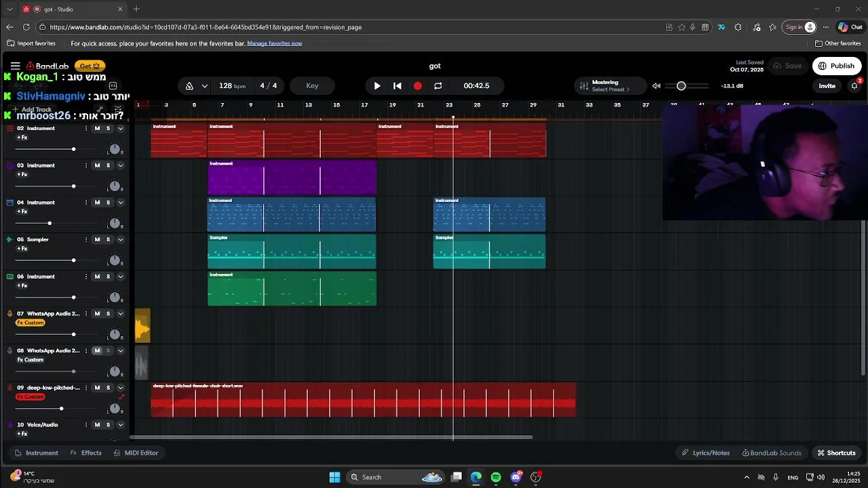Click the track 05 Sampler waveform icon
Screen dimensions: 868x488
[x=9, y=239]
